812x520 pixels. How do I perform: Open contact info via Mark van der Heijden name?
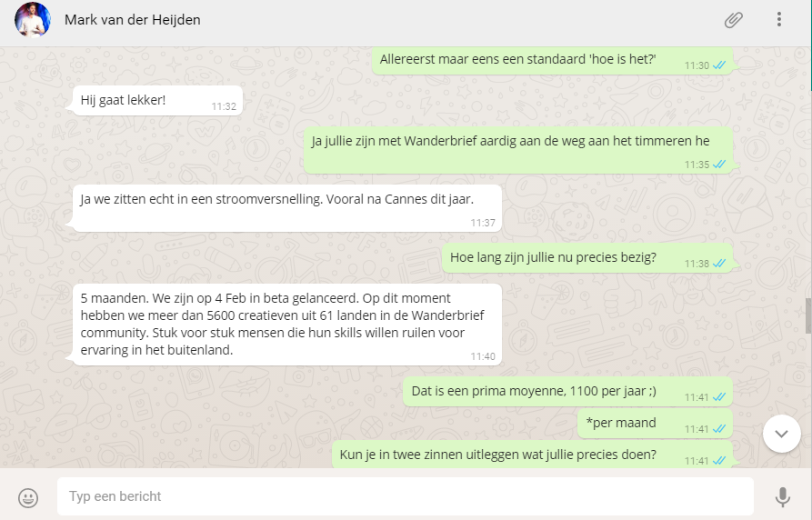point(132,20)
